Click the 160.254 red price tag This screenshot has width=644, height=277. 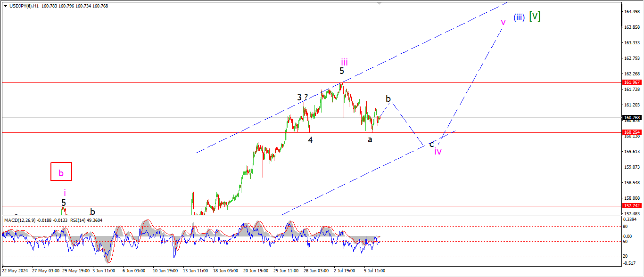point(631,133)
